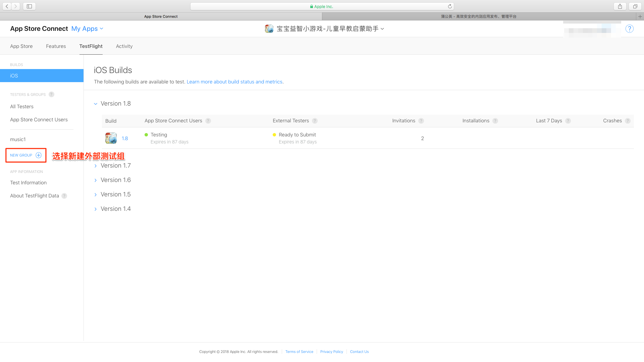
Task: Open Contact Us in footer
Action: pos(359,352)
